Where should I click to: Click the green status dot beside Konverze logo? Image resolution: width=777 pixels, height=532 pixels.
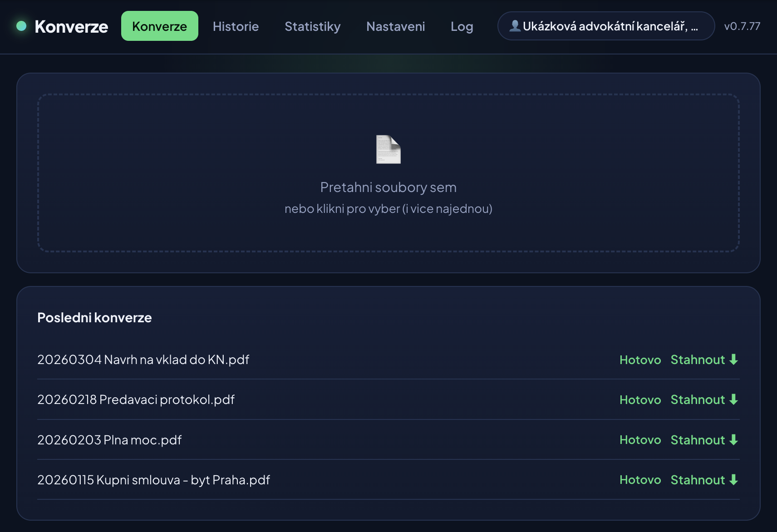(21, 26)
